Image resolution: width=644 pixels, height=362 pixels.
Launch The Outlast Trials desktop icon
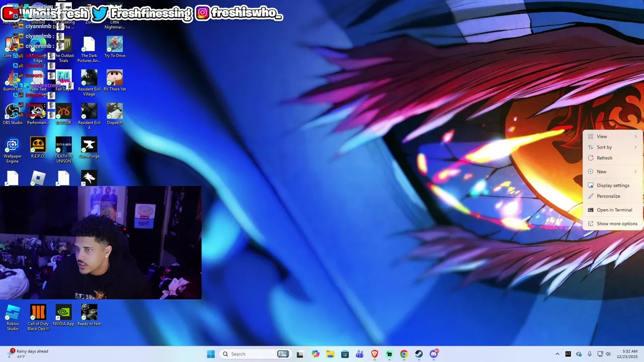(x=63, y=50)
